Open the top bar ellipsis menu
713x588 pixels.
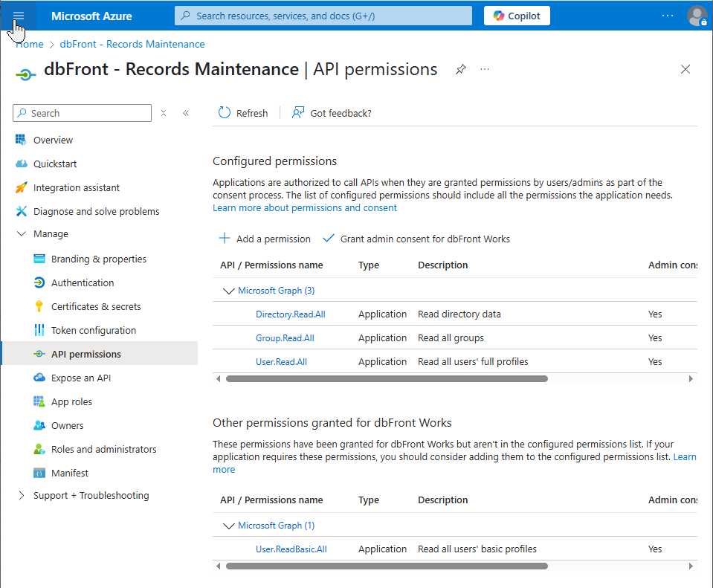tap(667, 16)
